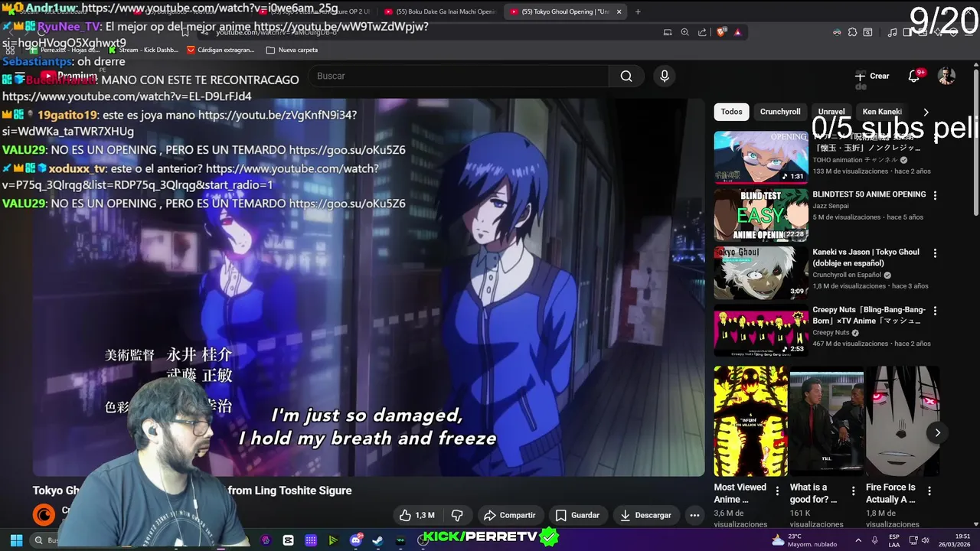The width and height of the screenshot is (980, 551).
Task: Open options menu for Kaneki vs Jason video
Action: [x=935, y=253]
